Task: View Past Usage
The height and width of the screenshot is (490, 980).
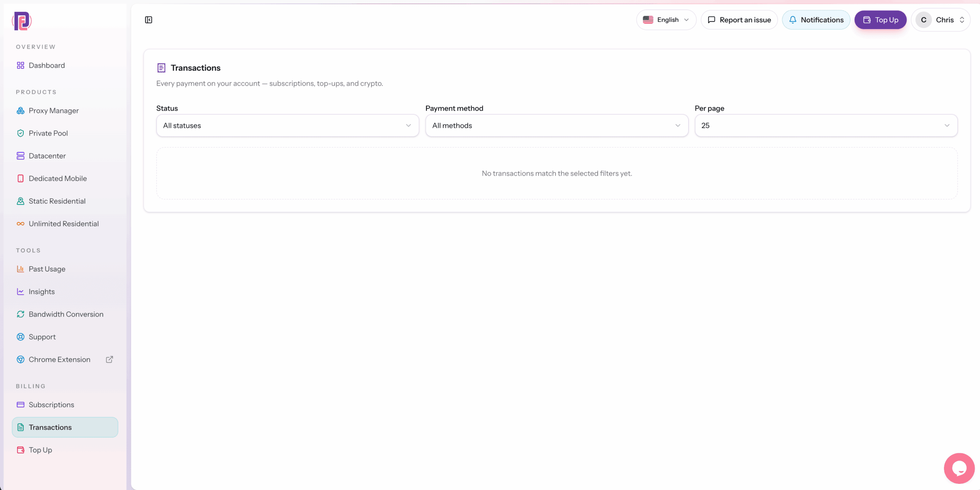Action: click(65, 269)
